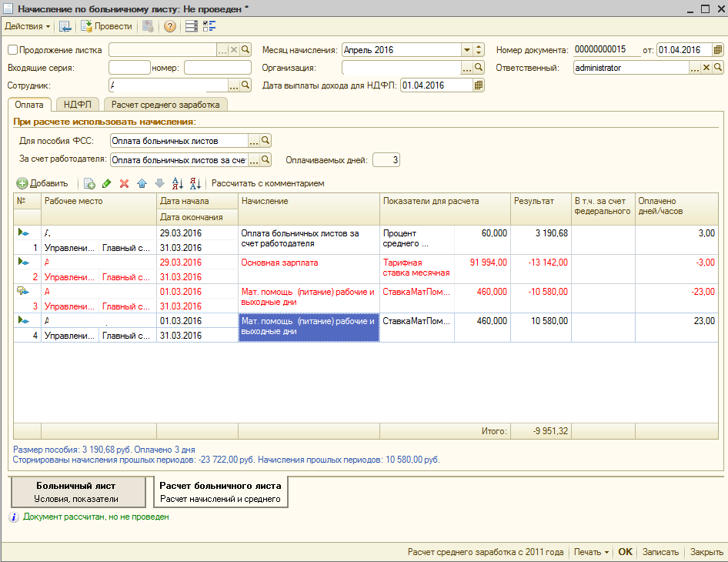
Task: Click the red delete row icon
Action: coord(124,184)
